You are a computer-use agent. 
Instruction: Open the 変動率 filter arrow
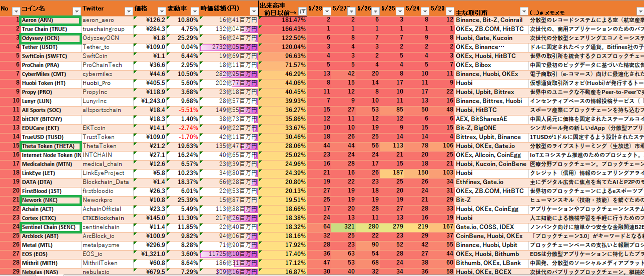click(x=194, y=11)
